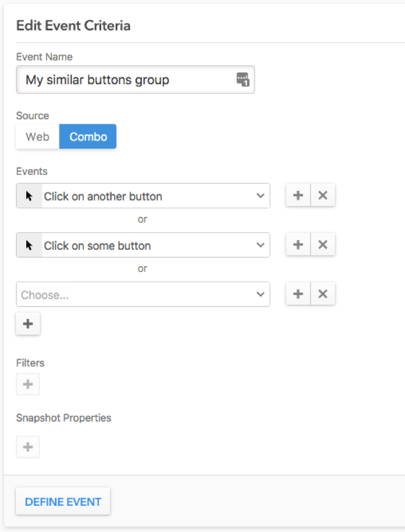405x532 pixels.
Task: Click the Event Name input field
Action: coord(135,80)
